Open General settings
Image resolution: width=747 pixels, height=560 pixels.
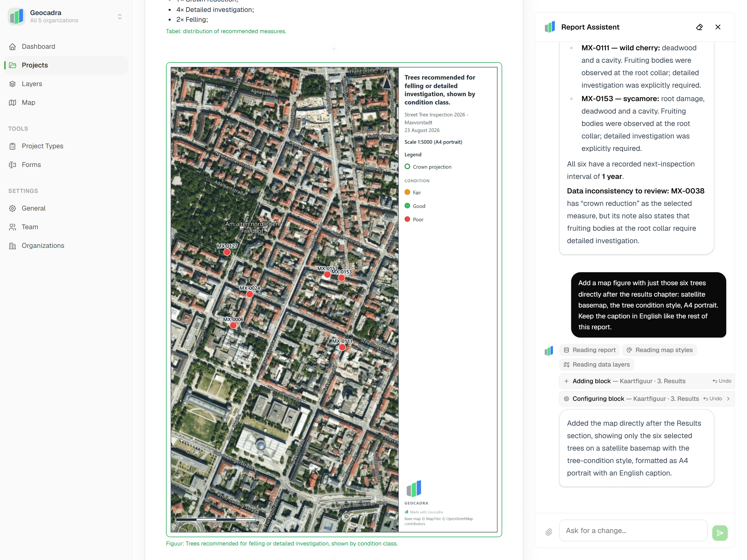[x=66, y=208]
